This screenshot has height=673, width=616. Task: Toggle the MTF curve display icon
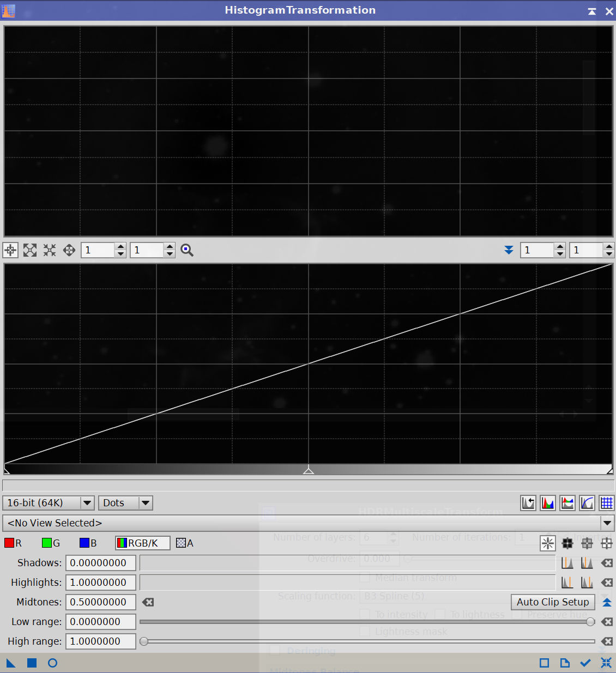pos(587,503)
